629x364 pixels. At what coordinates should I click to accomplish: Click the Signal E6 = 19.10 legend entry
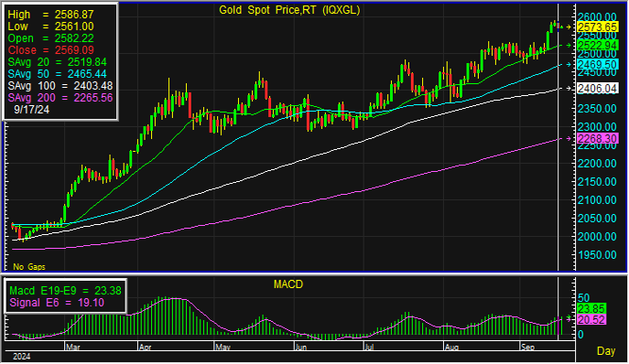tap(57, 303)
